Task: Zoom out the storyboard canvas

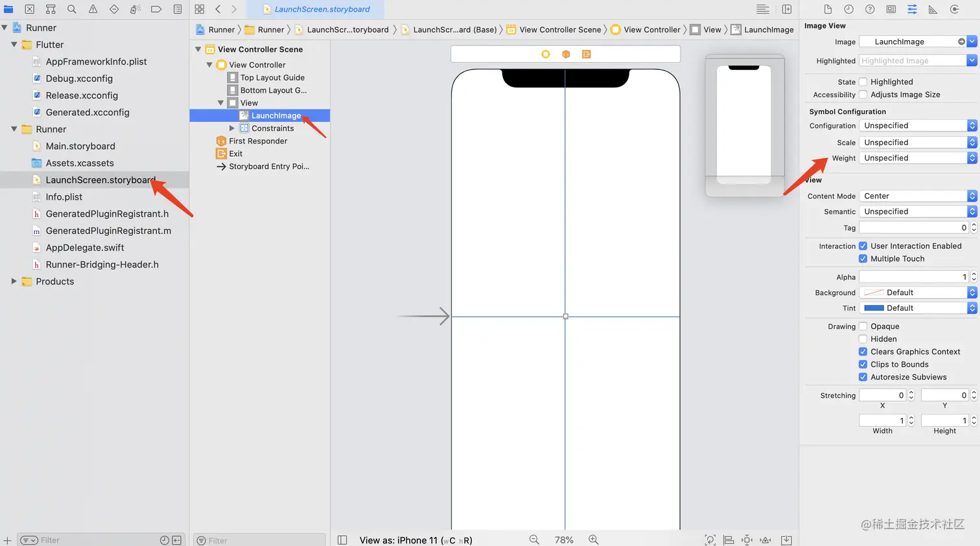Action: [x=534, y=540]
